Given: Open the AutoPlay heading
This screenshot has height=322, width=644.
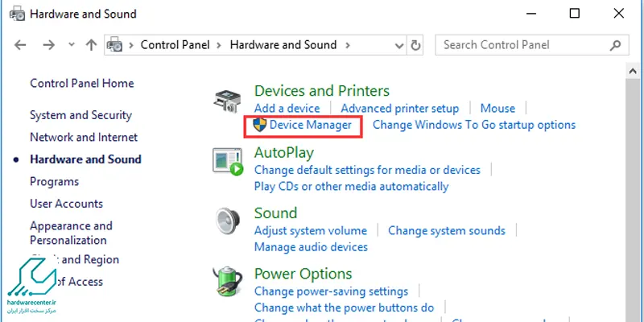Looking at the screenshot, I should click(x=284, y=153).
